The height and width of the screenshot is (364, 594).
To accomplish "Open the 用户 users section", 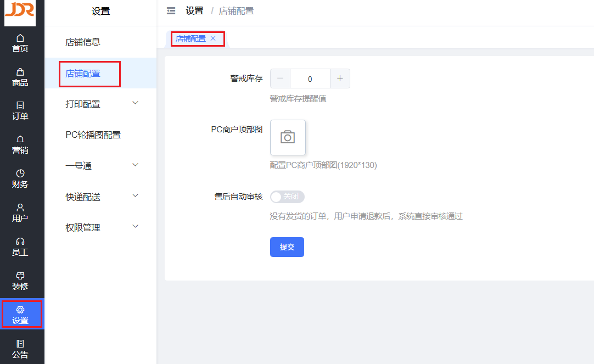I will point(20,213).
